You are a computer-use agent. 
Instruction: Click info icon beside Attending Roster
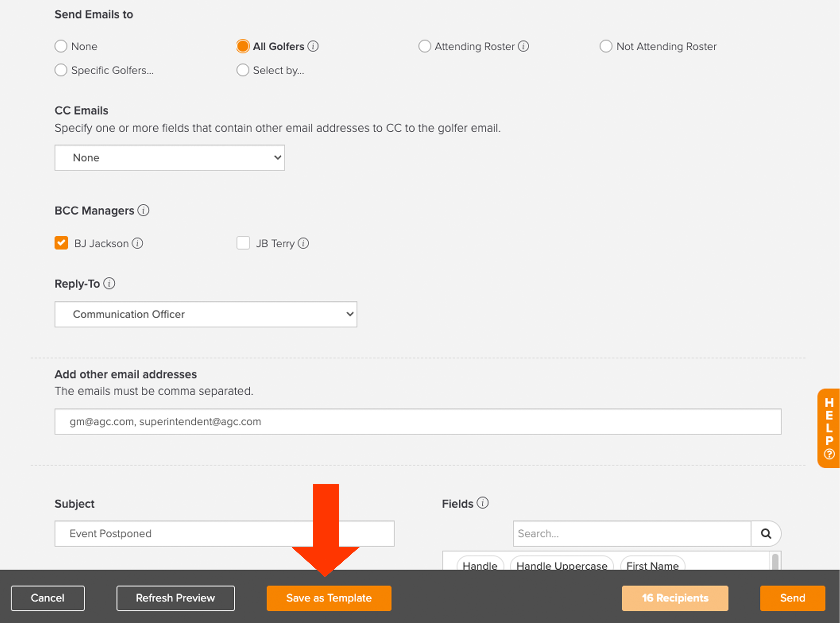click(523, 46)
